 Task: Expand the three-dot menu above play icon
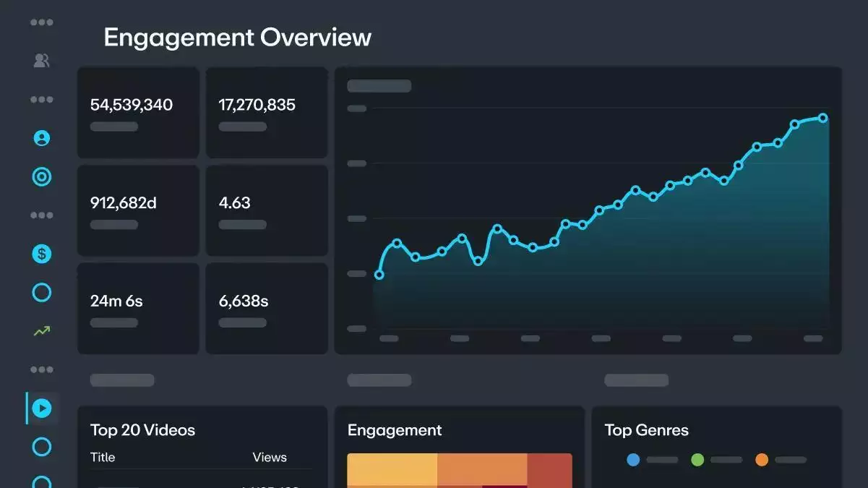click(42, 369)
